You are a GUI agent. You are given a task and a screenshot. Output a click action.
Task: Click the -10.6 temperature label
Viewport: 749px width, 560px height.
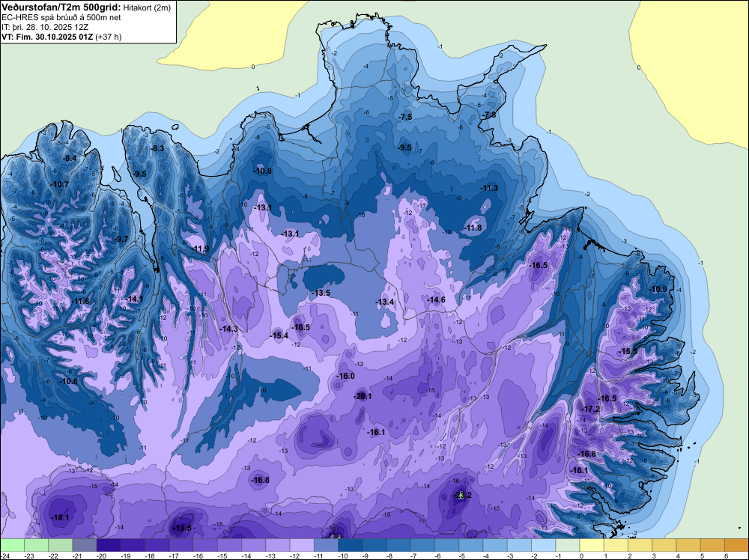(68, 381)
